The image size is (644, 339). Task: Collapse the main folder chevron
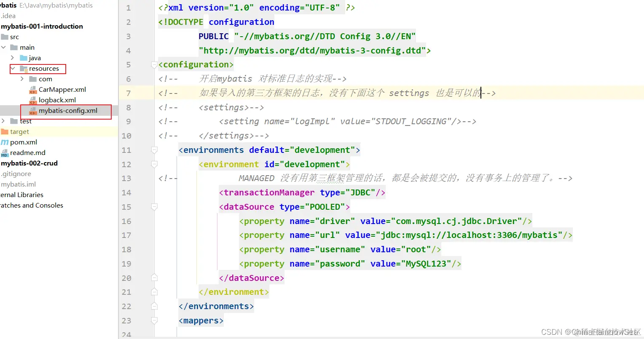(3, 48)
